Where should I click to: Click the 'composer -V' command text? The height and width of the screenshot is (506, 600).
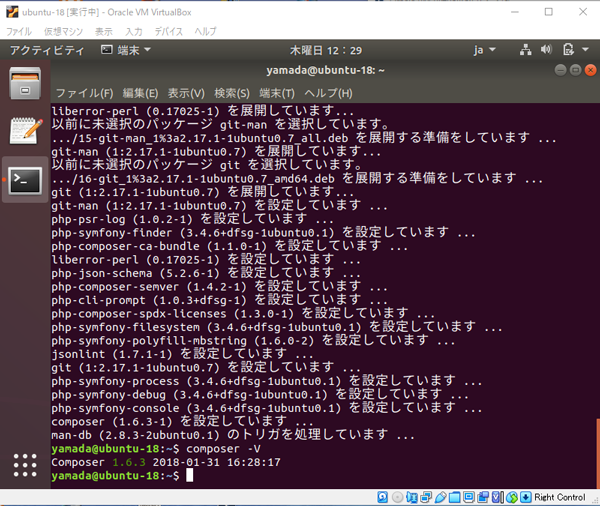(223, 449)
